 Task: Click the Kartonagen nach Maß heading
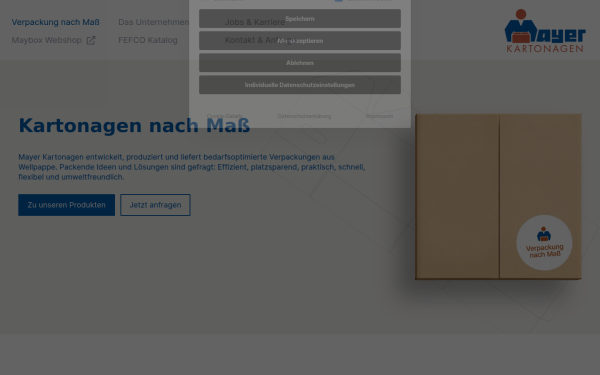[134, 126]
